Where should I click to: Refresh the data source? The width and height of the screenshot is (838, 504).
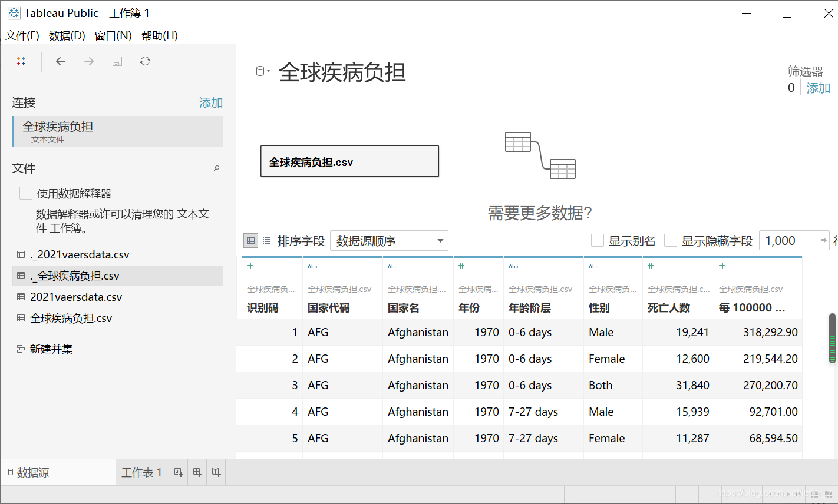point(145,61)
